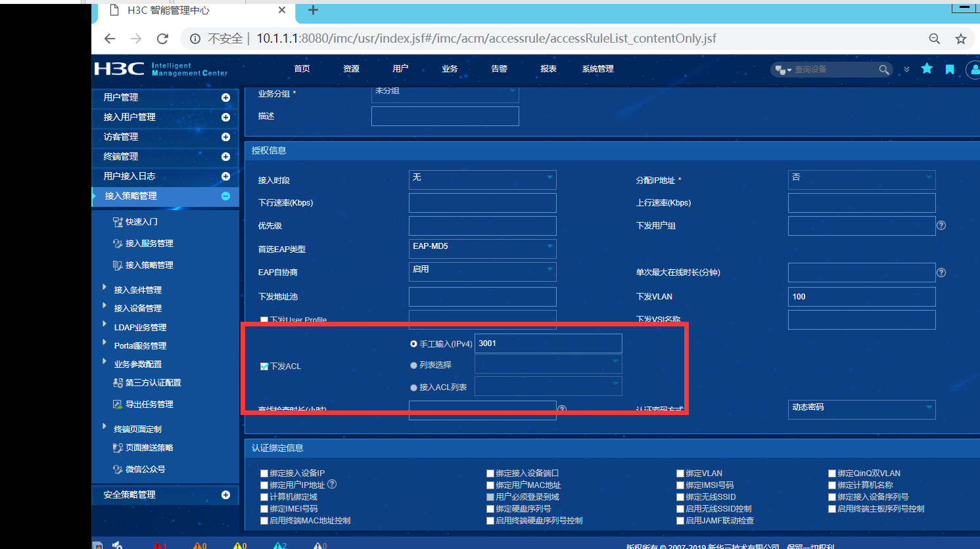Screen dimensions: 980x549
Task: Open the user profile avatar icon
Action: click(973, 69)
